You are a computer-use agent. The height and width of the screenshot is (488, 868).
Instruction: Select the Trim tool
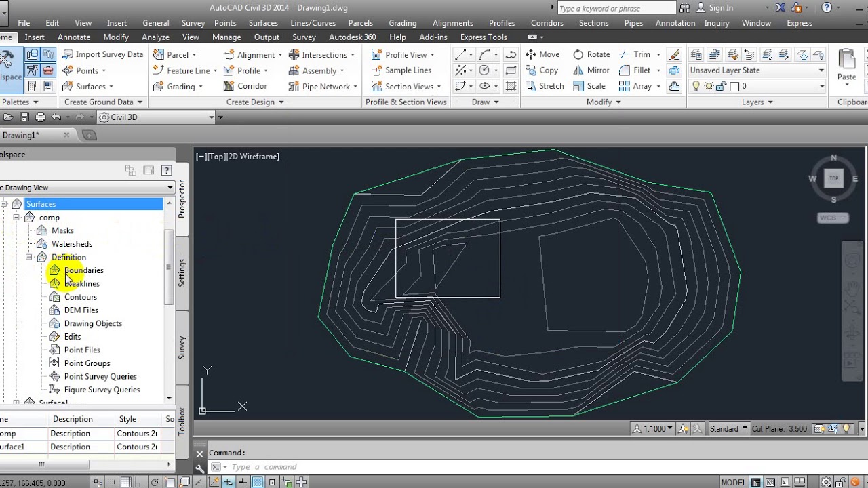[635, 54]
